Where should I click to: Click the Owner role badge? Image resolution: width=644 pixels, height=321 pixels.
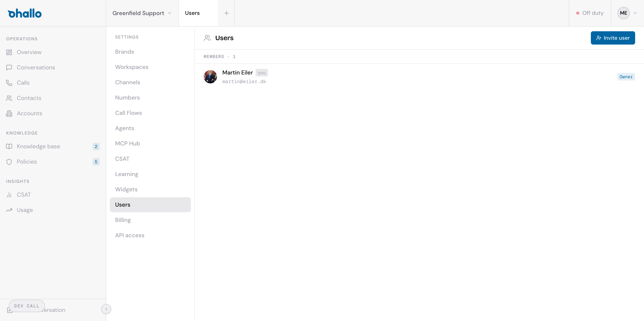tap(626, 76)
